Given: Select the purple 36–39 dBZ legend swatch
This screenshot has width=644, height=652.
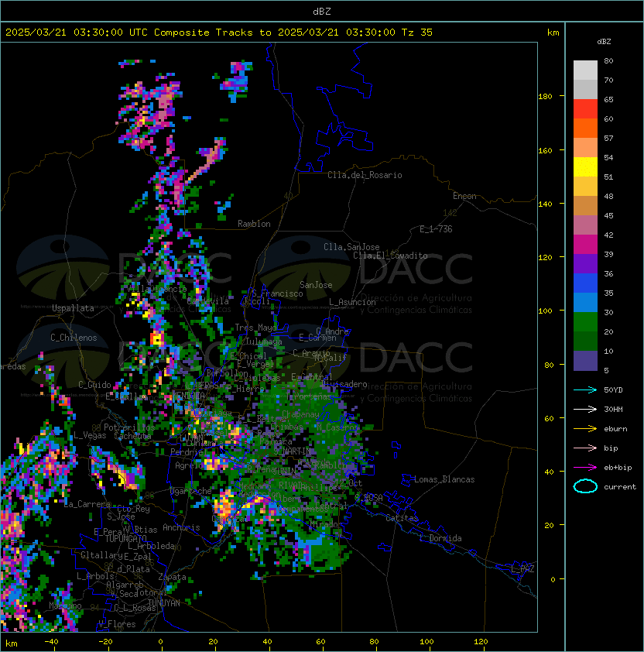Looking at the screenshot, I should click(x=585, y=263).
